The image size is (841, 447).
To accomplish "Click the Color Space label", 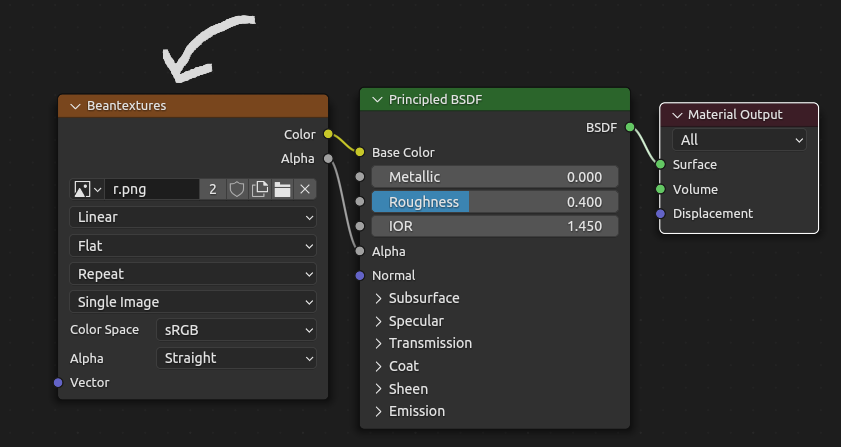I will (x=105, y=329).
